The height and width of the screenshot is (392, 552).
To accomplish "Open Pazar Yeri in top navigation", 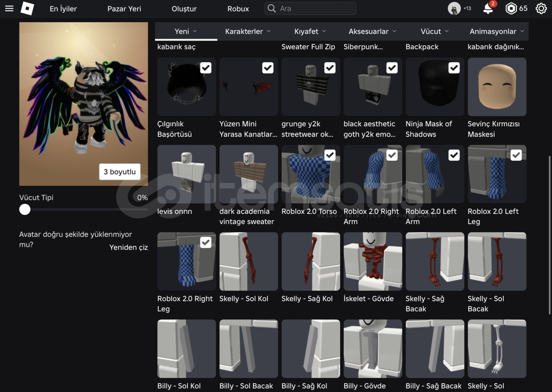I will click(x=124, y=9).
